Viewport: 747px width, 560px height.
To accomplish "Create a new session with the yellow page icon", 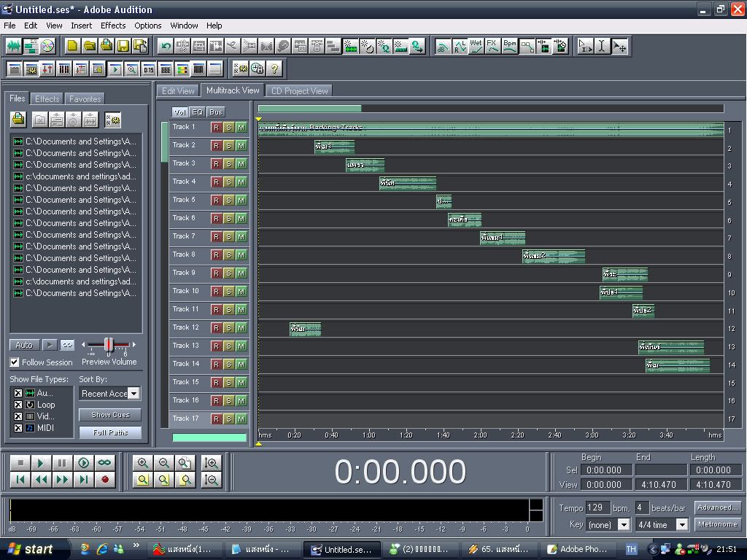I will point(72,46).
